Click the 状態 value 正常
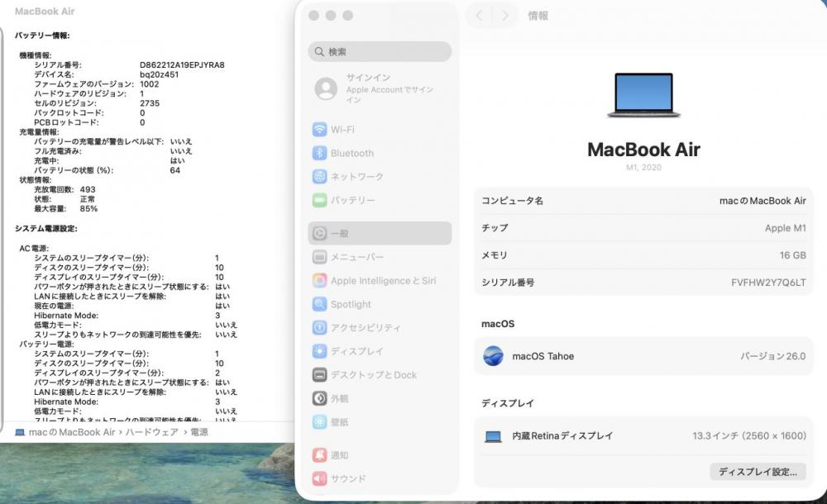Viewport: 827px width, 504px height. 88,199
